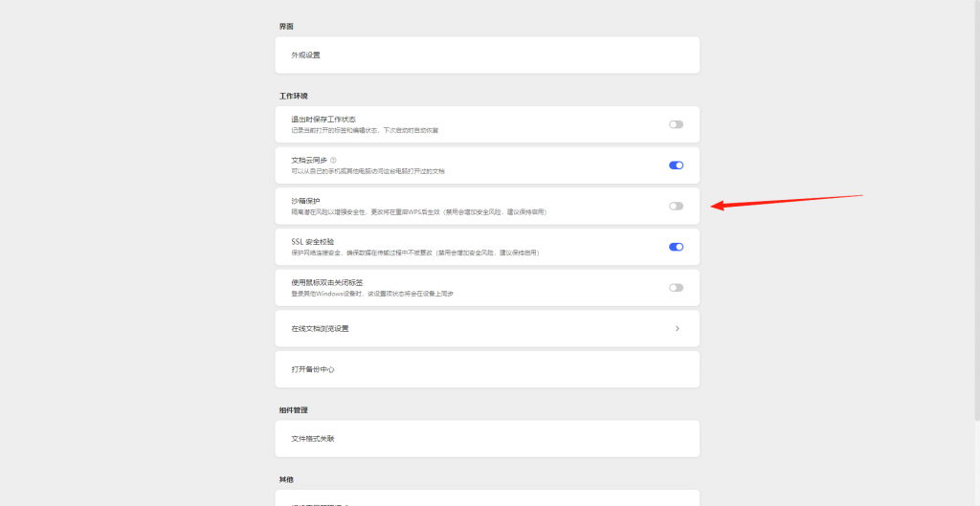
Task: Enable the 沙箱保护 sandbox protection switch
Action: click(x=676, y=206)
